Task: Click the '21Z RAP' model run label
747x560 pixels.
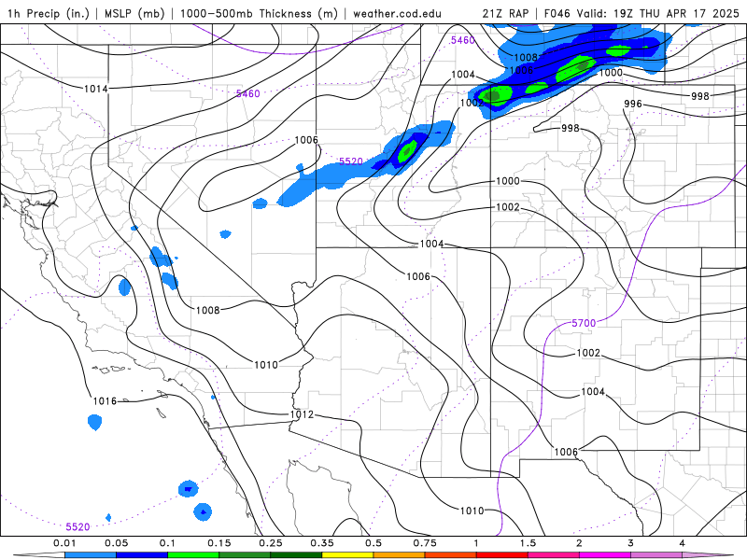Action: pos(505,13)
